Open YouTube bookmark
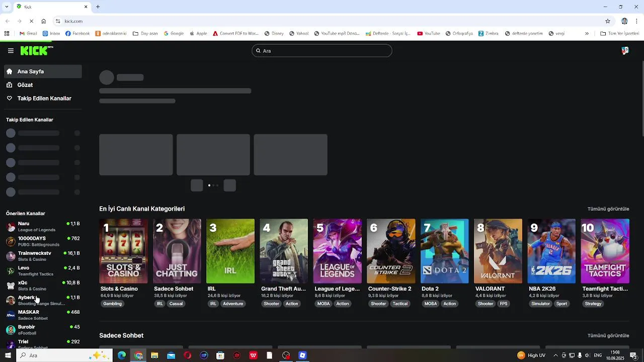Screen dimensions: 644x362 click(x=429, y=34)
